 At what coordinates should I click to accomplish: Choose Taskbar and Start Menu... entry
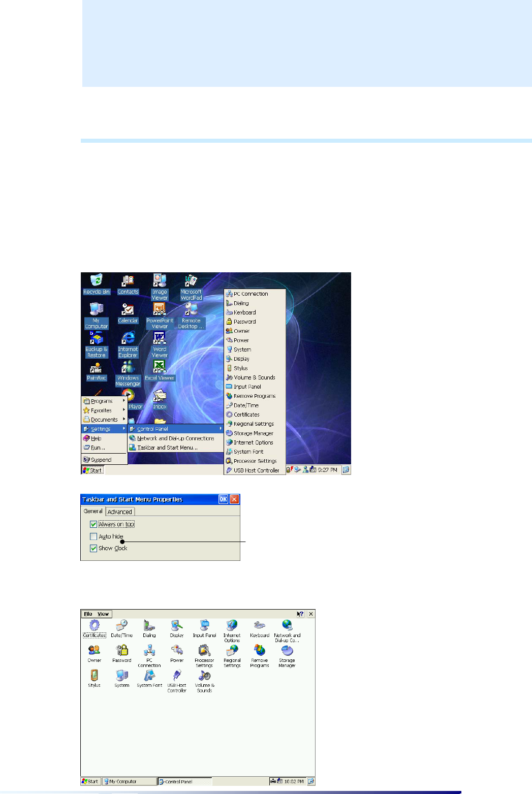coord(176,448)
